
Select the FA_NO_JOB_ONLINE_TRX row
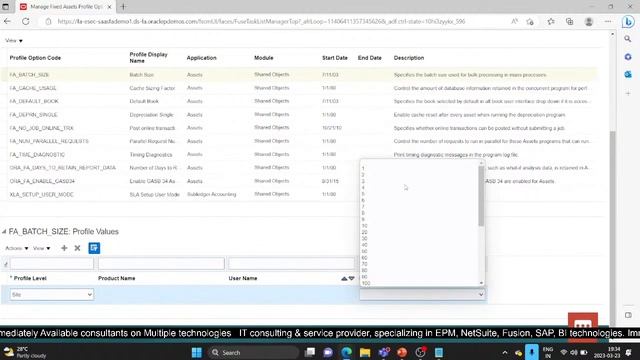click(x=299, y=128)
